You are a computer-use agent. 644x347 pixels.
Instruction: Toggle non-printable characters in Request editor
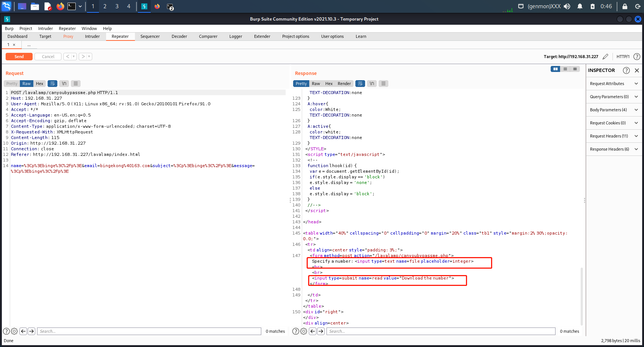click(x=64, y=84)
